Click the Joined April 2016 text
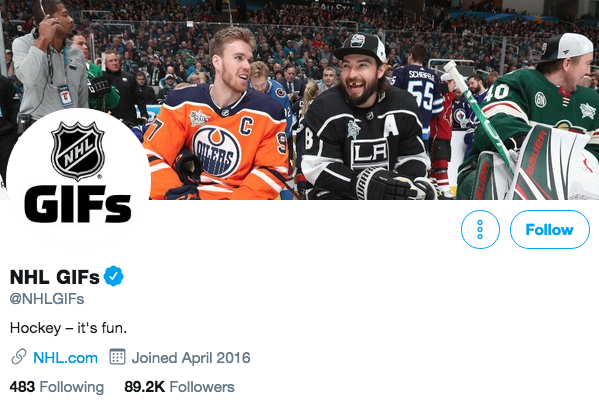This screenshot has height=408, width=599. 191,358
